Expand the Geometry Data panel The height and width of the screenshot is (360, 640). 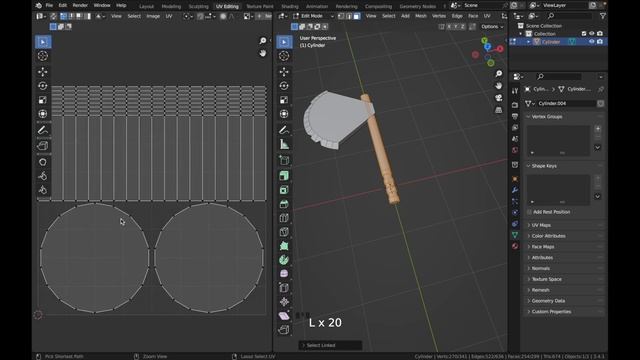tap(529, 301)
